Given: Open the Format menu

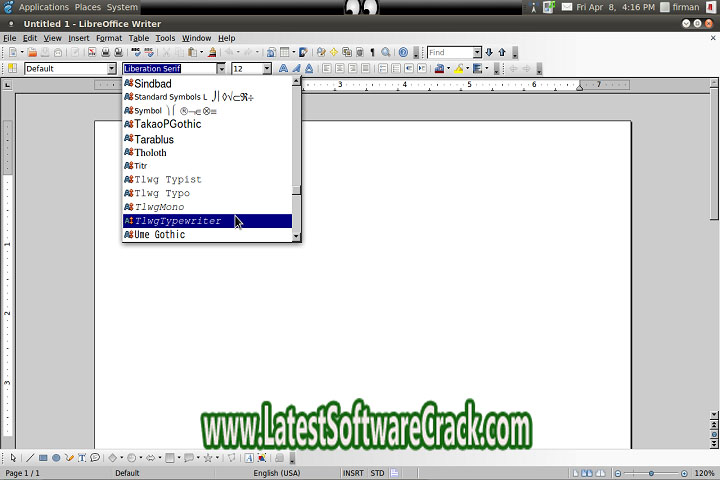Looking at the screenshot, I should click(108, 38).
